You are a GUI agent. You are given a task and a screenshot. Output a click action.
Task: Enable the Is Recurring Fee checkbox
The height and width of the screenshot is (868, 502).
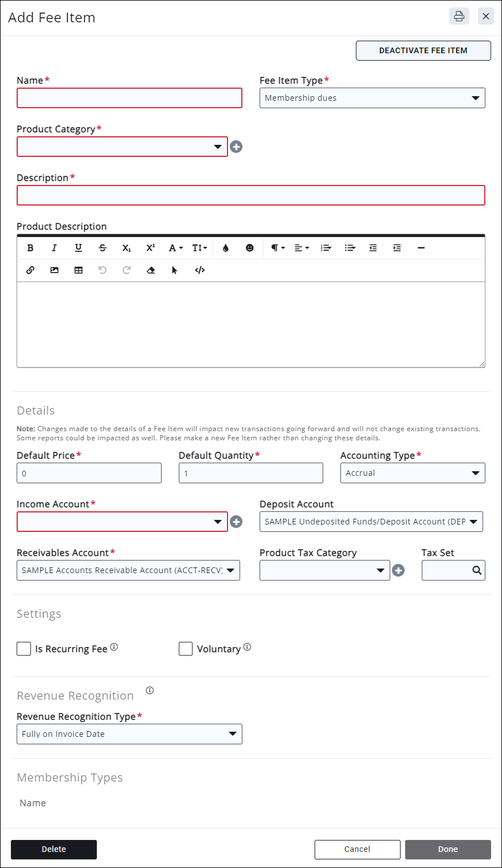(x=24, y=649)
